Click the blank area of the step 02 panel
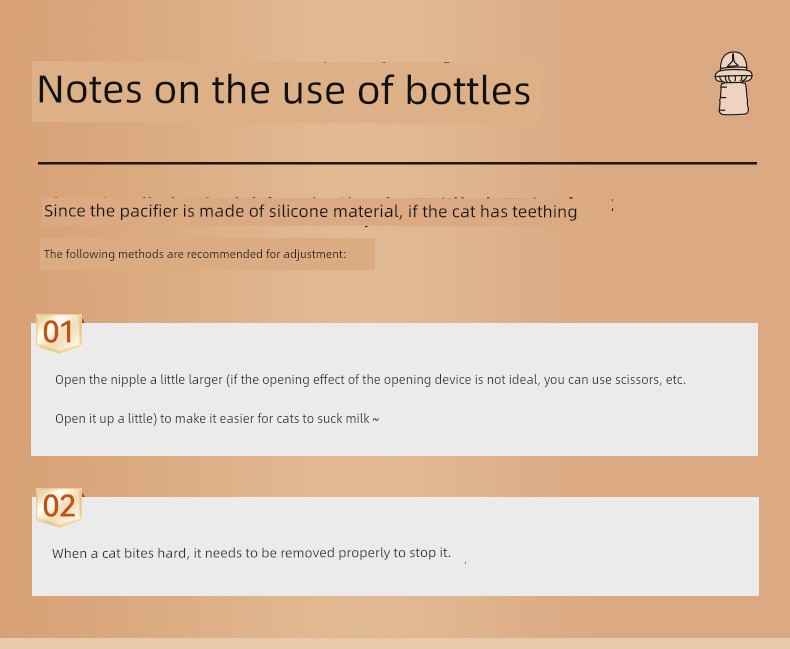 pos(605,554)
